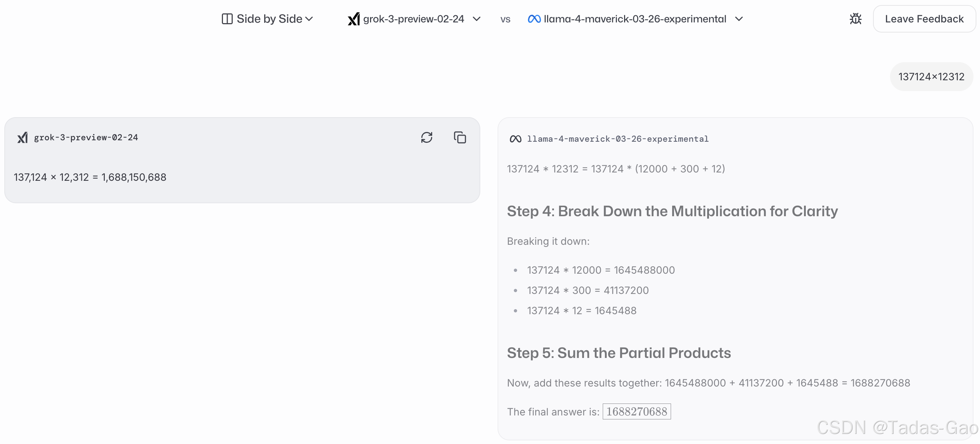The width and height of the screenshot is (980, 444).
Task: Open the grok-3-preview-02-24 model selector
Action: (x=414, y=19)
